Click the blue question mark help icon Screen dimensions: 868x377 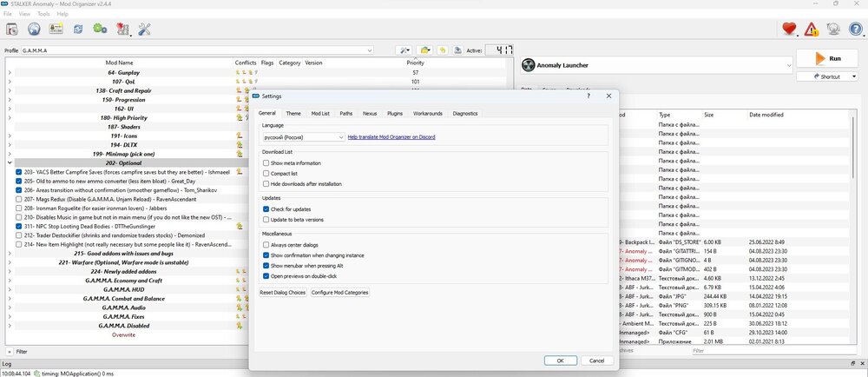pyautogui.click(x=854, y=30)
